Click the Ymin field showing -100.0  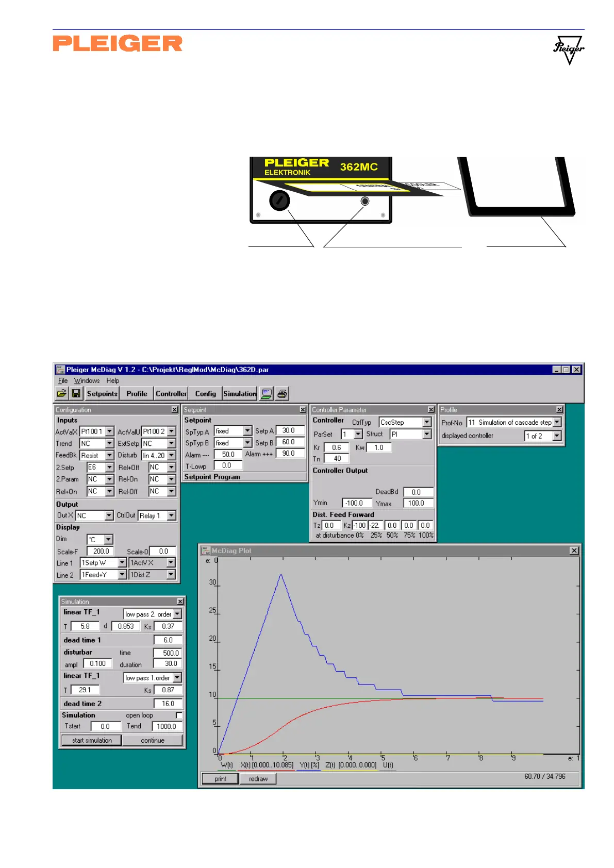[357, 503]
